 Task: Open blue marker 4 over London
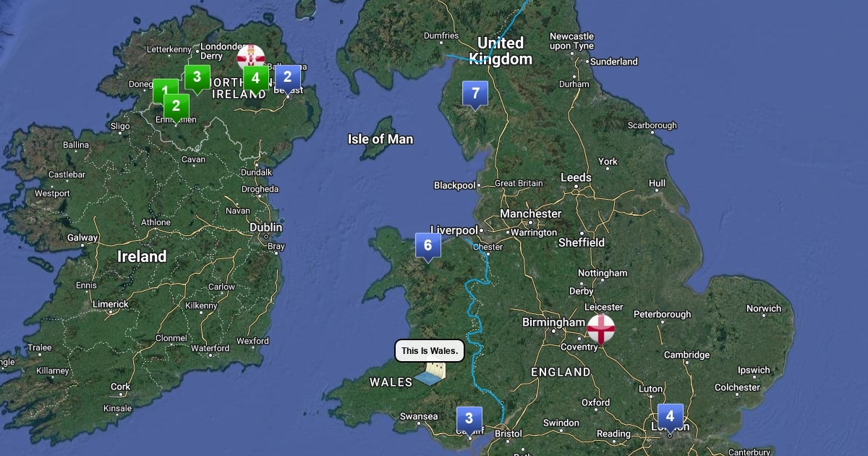pyautogui.click(x=670, y=418)
